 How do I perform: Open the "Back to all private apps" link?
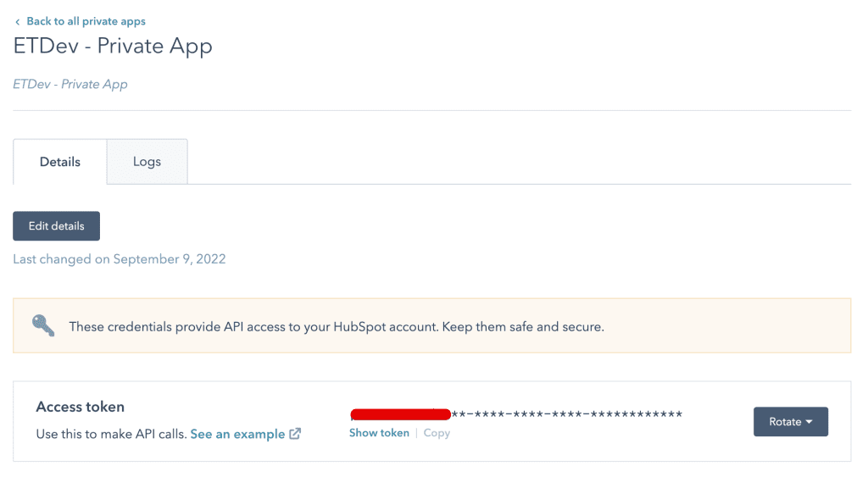pyautogui.click(x=86, y=21)
